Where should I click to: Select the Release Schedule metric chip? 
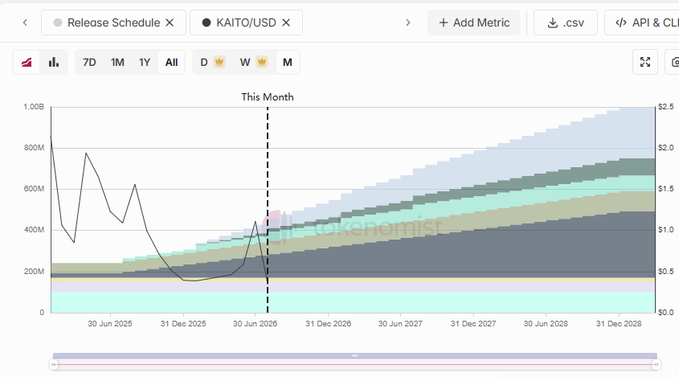113,23
